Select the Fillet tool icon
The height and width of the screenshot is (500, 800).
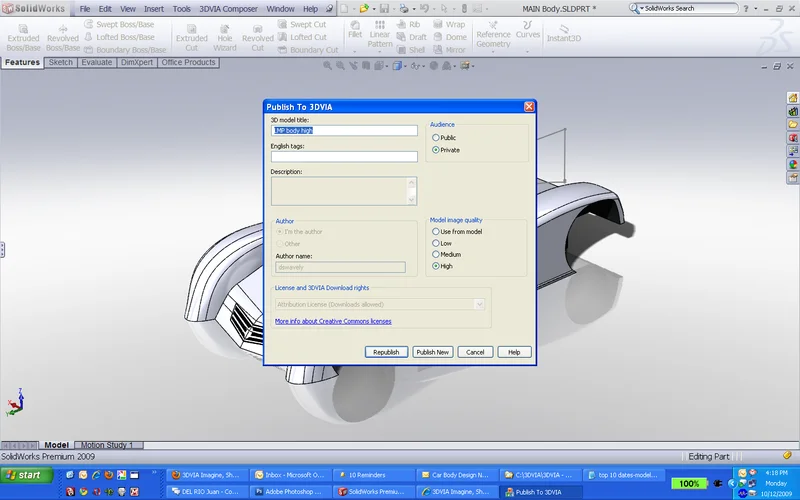point(354,26)
